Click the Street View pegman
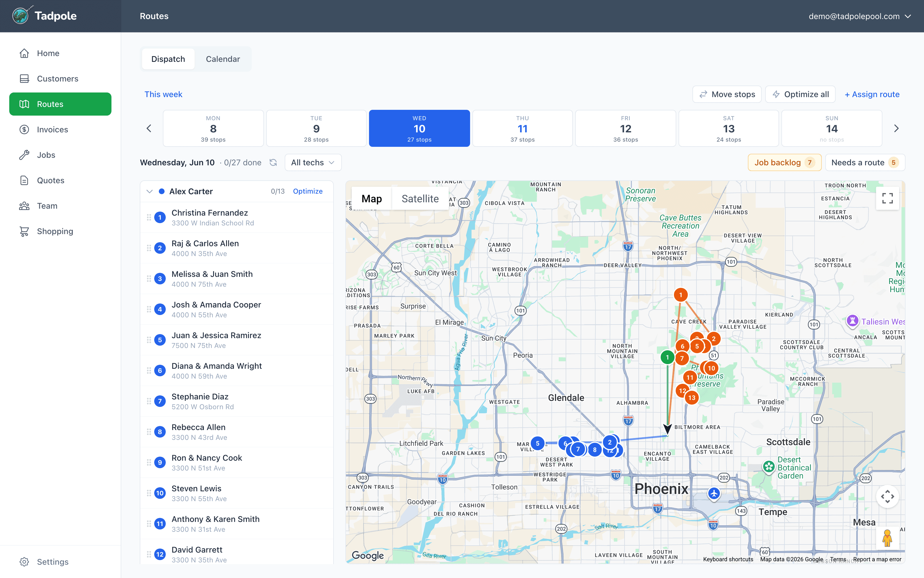 point(887,538)
